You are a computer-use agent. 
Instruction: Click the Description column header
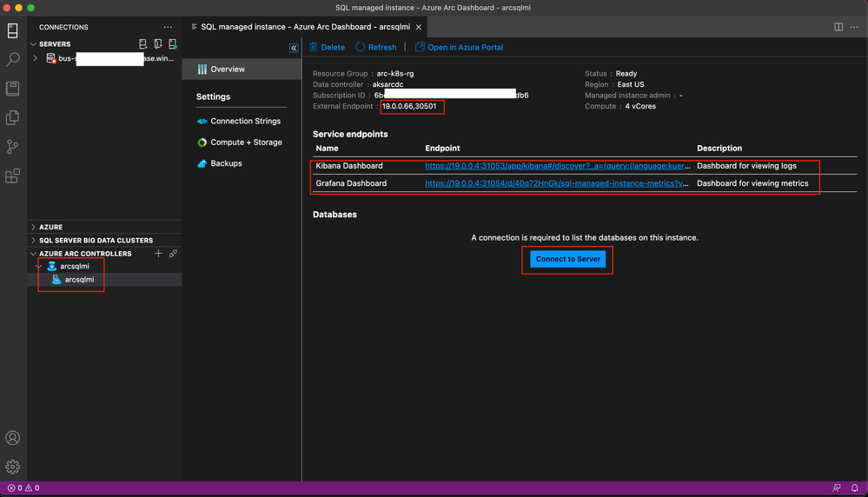click(719, 149)
